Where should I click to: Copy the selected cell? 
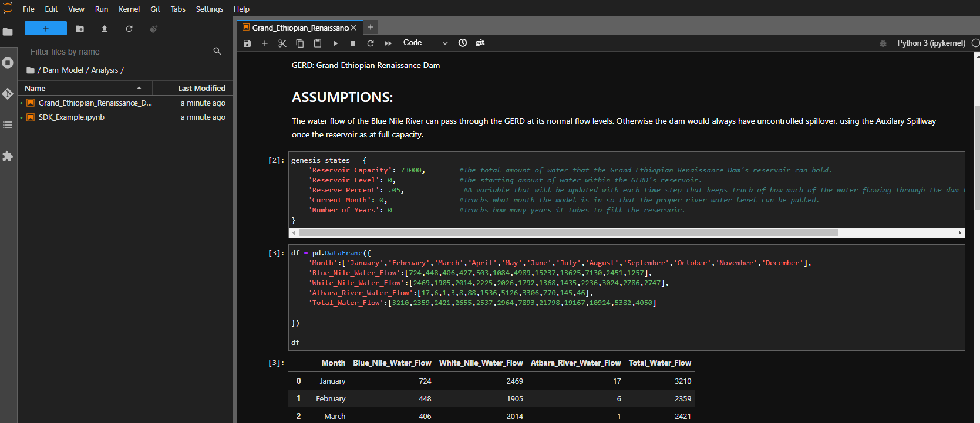click(300, 43)
